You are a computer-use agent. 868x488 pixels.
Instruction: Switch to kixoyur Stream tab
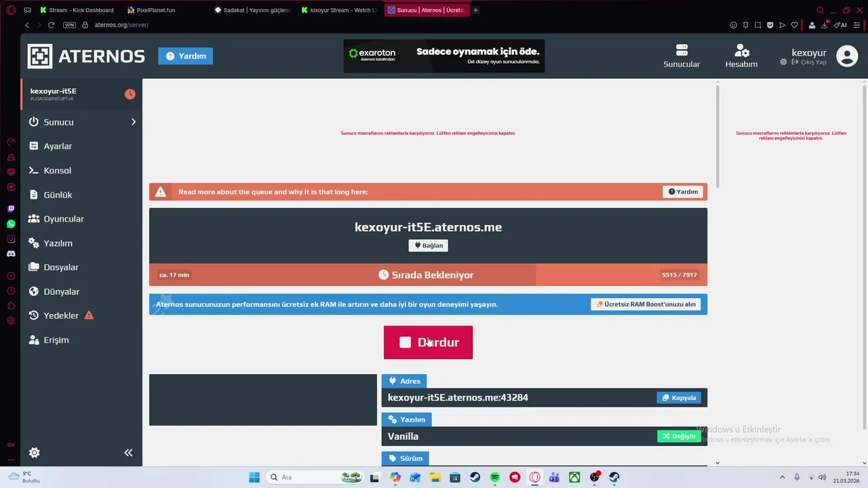pos(339,10)
